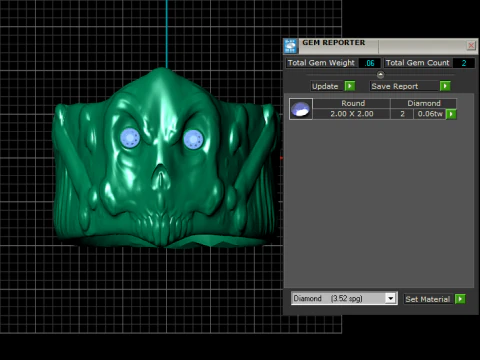This screenshot has height=360, width=480.
Task: Click the Total Gem Count value field
Action: 463,63
